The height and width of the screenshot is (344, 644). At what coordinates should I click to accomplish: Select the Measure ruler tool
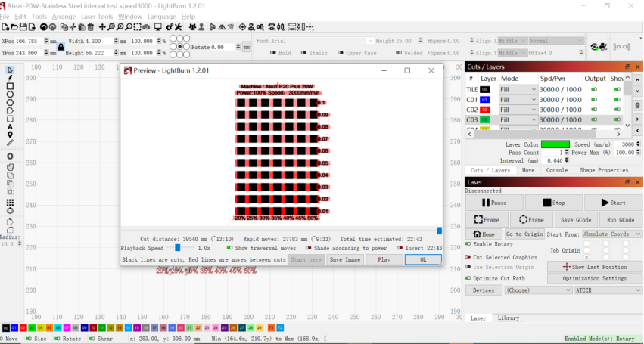pyautogui.click(x=10, y=142)
